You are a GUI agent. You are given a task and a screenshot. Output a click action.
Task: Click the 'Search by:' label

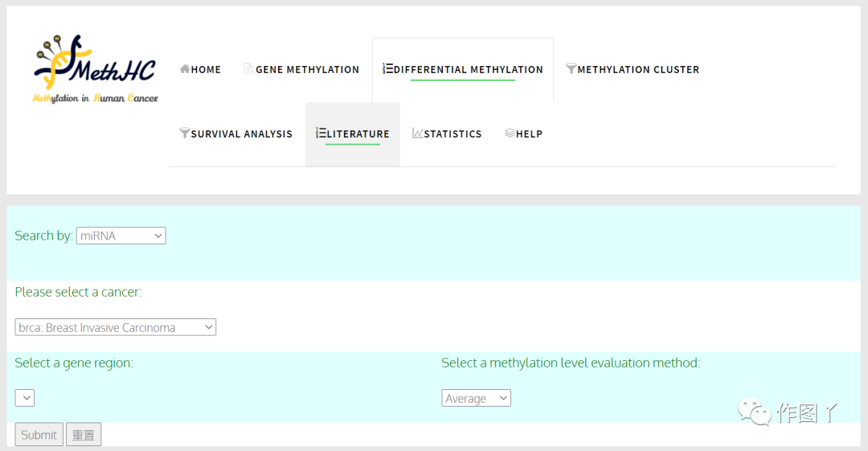click(x=43, y=236)
